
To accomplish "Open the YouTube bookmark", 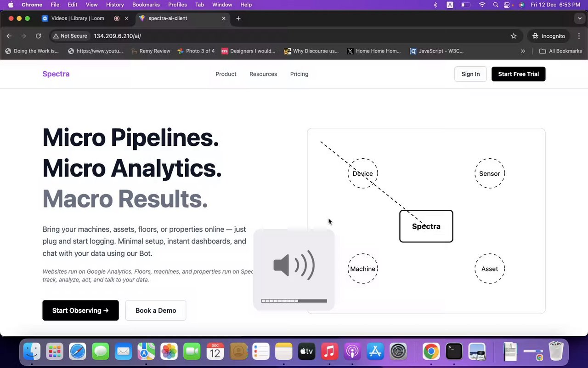I will [x=96, y=51].
